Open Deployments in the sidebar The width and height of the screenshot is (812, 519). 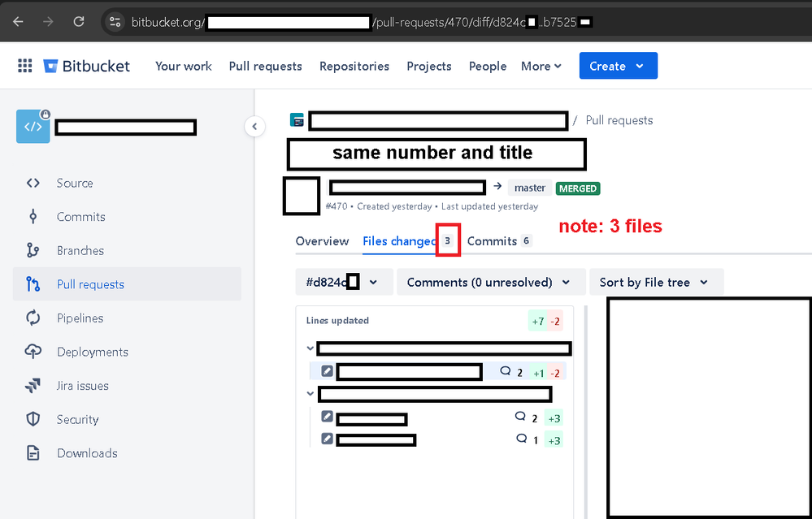click(x=127, y=352)
